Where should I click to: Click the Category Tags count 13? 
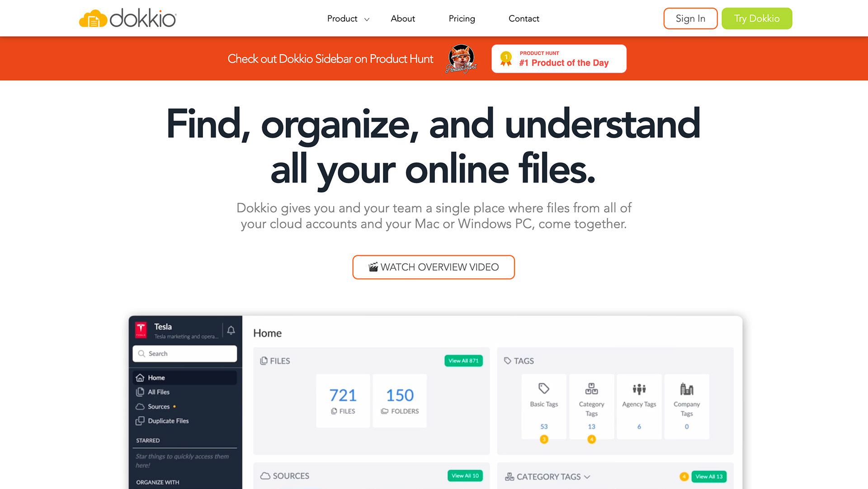click(591, 426)
